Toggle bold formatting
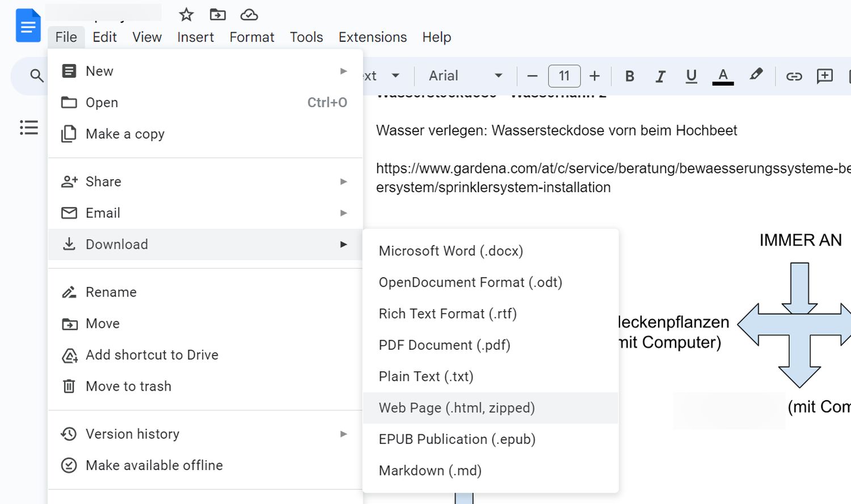Viewport: 851px width, 504px height. (x=629, y=76)
